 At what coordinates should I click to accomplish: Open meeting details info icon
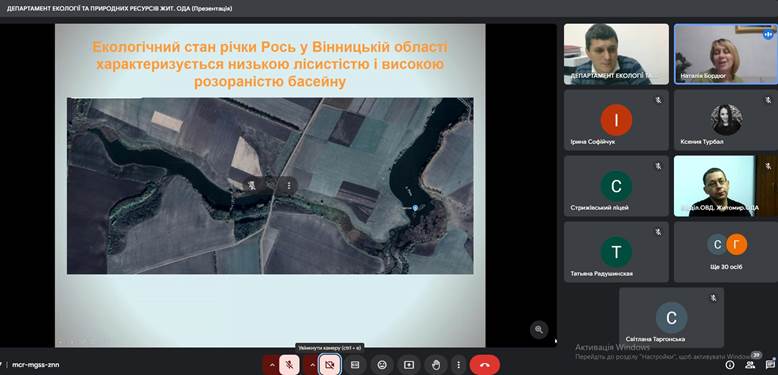coord(730,365)
